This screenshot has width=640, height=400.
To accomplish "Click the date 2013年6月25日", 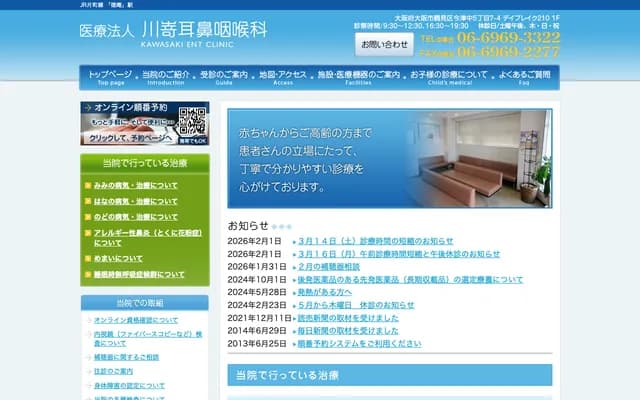I will (257, 344).
